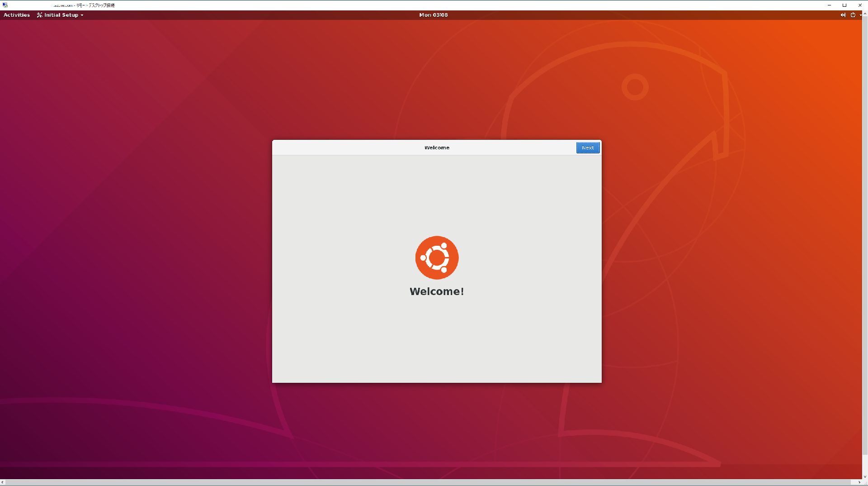Viewport: 868px width, 486px height.
Task: Click the Remote Desktop connection title bar icon
Action: 5,5
